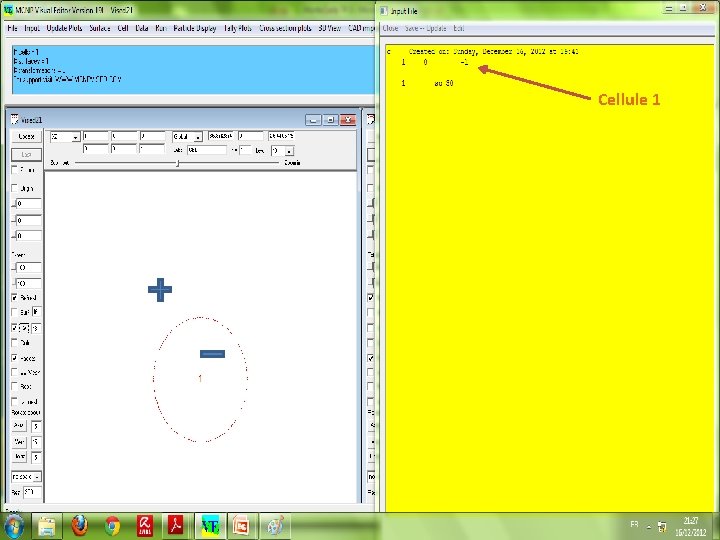Enable the Origin checkbox in left plot panel
This screenshot has width=720, height=540.
tap(15, 188)
